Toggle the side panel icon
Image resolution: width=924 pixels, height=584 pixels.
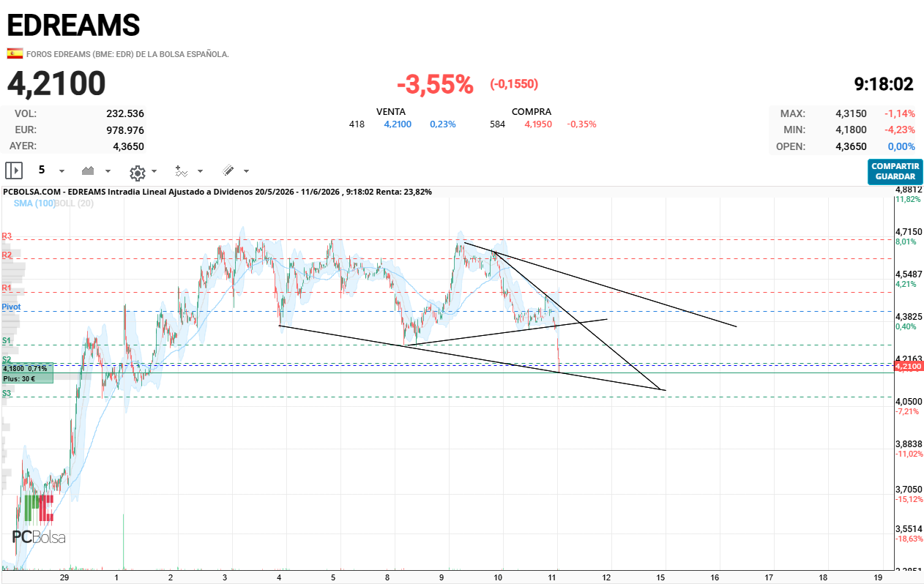(14, 171)
